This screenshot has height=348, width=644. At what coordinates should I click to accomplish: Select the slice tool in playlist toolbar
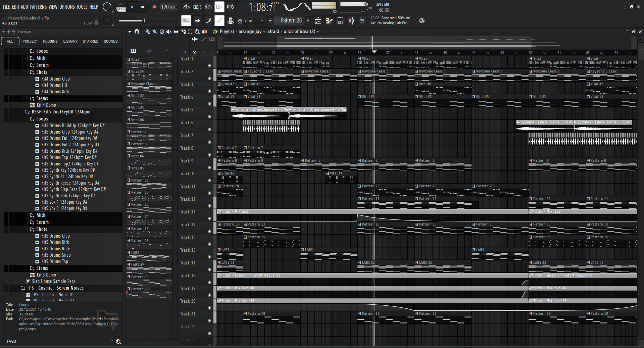[x=183, y=32]
